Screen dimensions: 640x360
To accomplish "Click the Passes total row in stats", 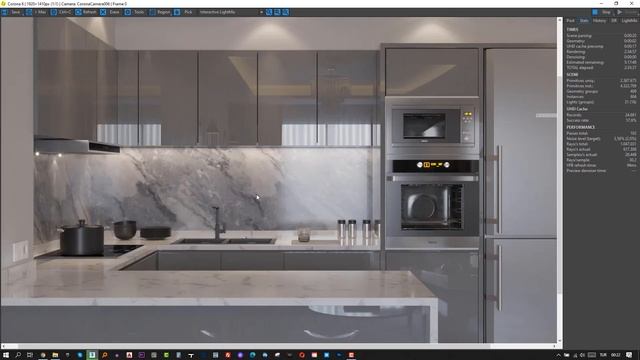I will [x=601, y=133].
